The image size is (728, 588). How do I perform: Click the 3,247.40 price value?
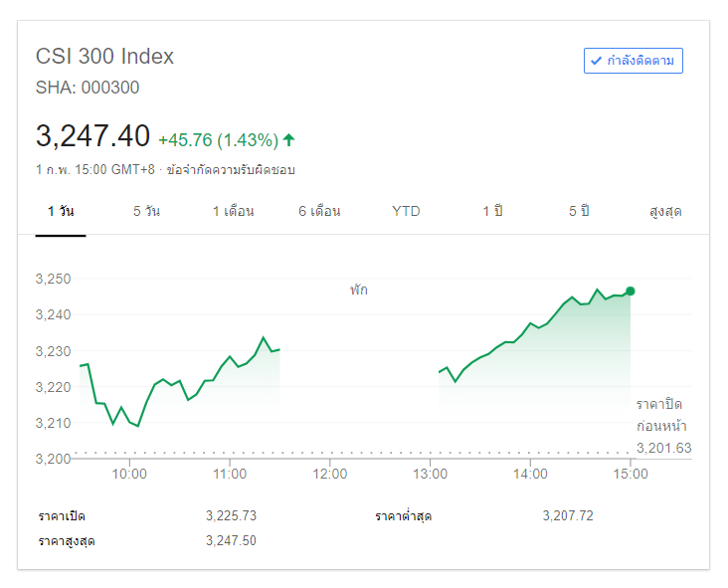click(92, 136)
